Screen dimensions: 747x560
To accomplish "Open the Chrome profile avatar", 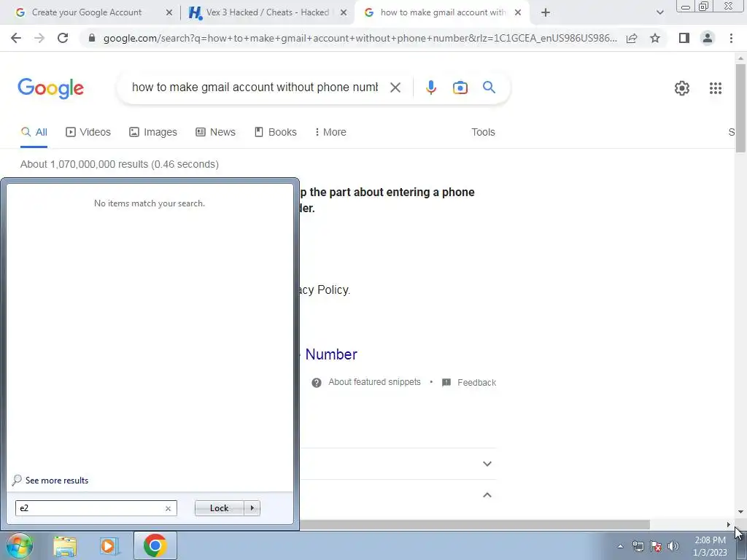I will (708, 38).
